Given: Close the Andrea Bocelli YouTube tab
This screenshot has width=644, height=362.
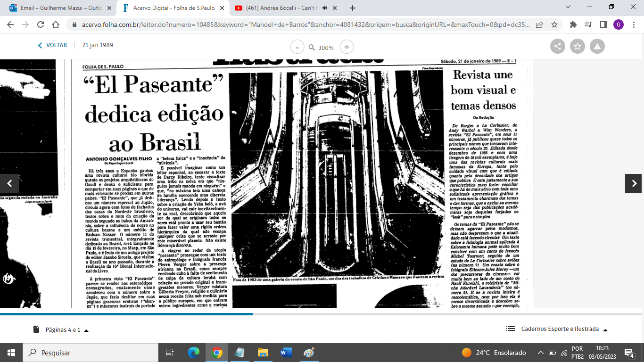Looking at the screenshot, I should click(x=336, y=8).
